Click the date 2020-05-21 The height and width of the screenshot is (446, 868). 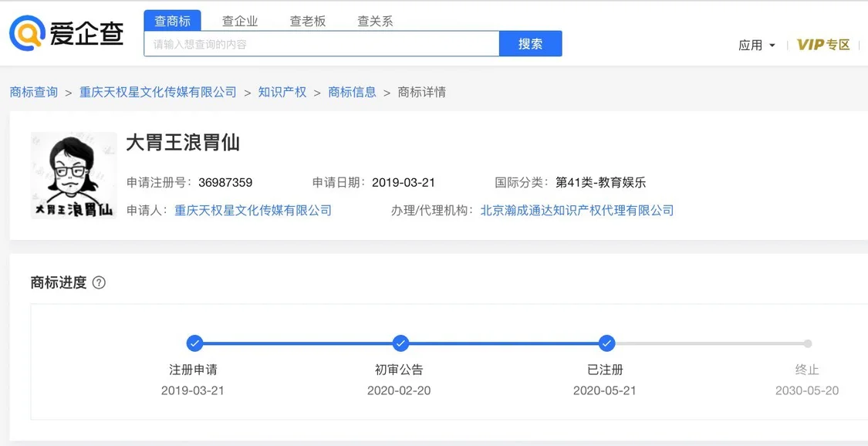click(x=604, y=390)
